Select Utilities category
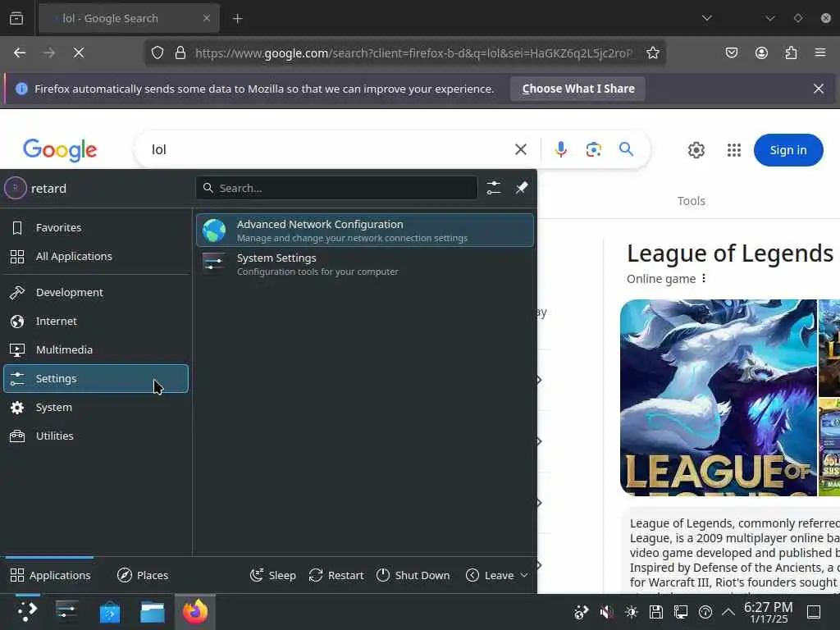 coord(96,436)
